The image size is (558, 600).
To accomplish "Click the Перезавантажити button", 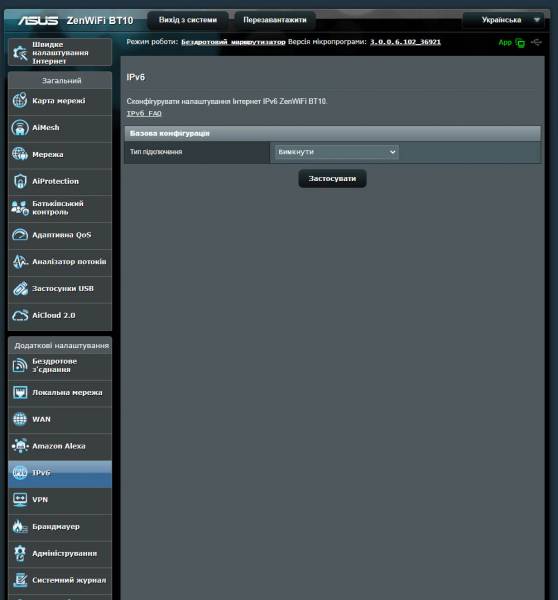I will pos(275,20).
